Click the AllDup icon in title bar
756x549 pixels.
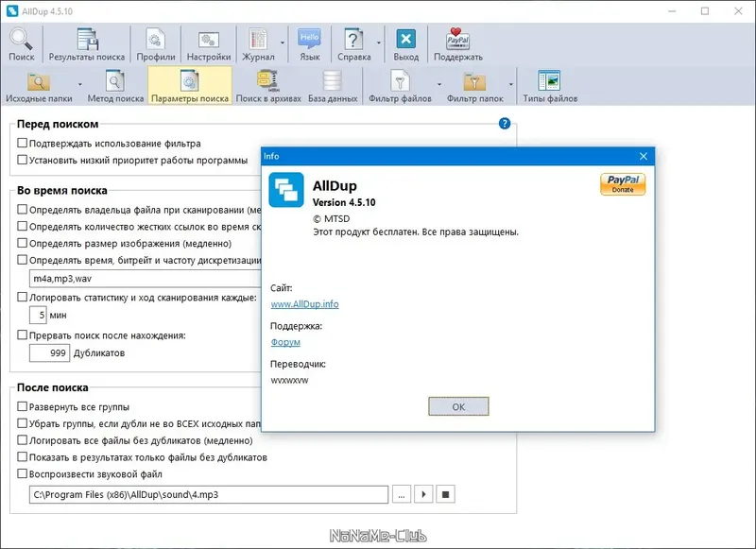pos(12,11)
